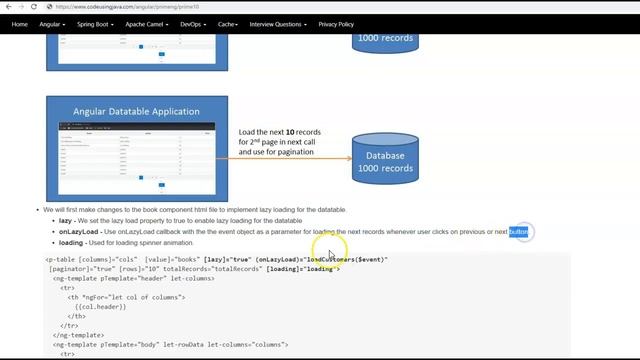Click the bold 'loading' bullet term
The image size is (640, 360).
[71, 243]
